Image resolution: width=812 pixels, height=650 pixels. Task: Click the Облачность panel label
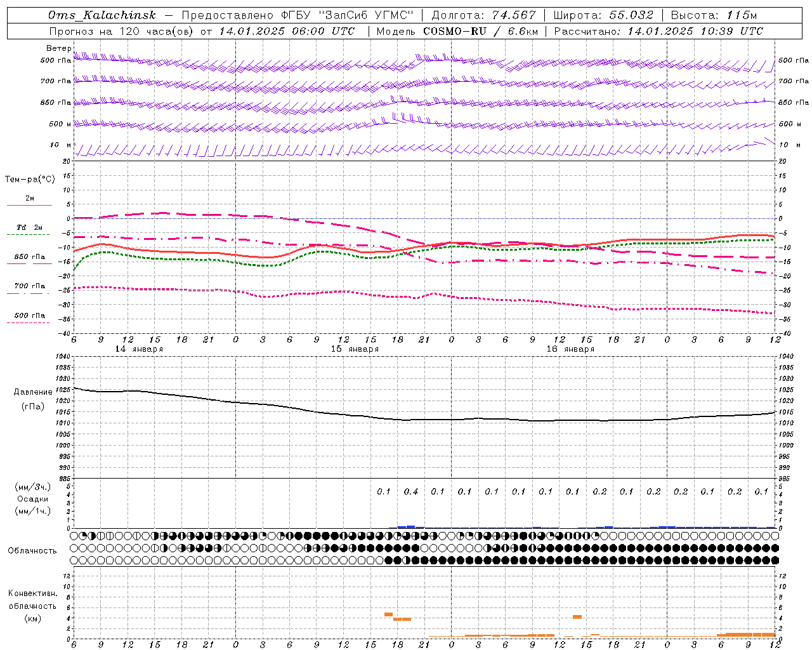pos(32,551)
